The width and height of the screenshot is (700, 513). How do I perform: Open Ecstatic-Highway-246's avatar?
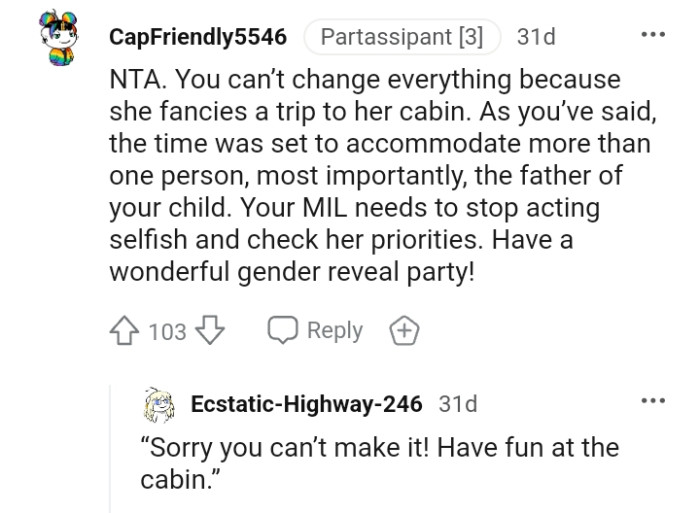[x=159, y=403]
